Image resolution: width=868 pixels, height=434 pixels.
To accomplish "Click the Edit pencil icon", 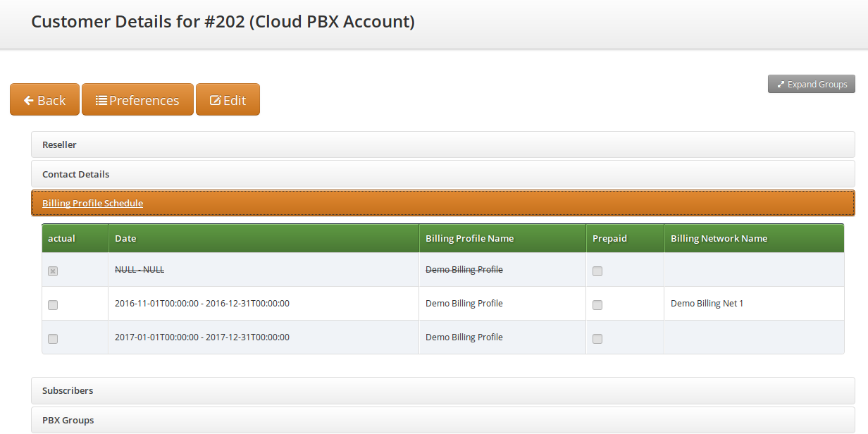I will pyautogui.click(x=216, y=101).
